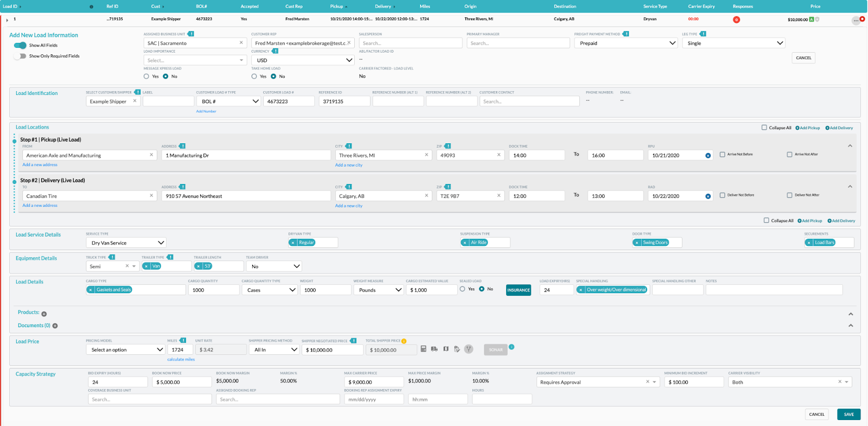Remove the Regular dryvan type tag
Screen dimensions: 868x426
pyautogui.click(x=293, y=243)
